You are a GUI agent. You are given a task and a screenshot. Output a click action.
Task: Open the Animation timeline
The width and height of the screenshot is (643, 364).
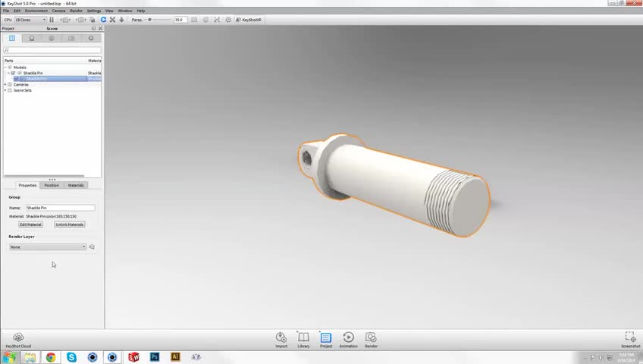point(349,340)
